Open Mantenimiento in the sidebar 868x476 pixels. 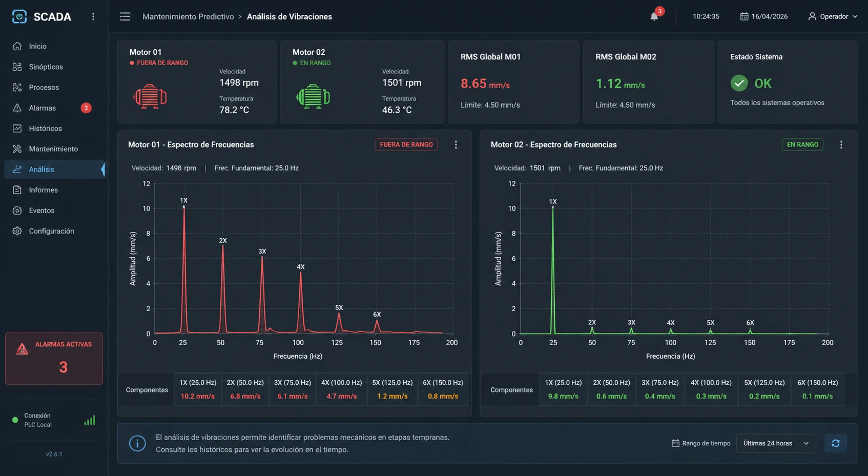(x=54, y=149)
